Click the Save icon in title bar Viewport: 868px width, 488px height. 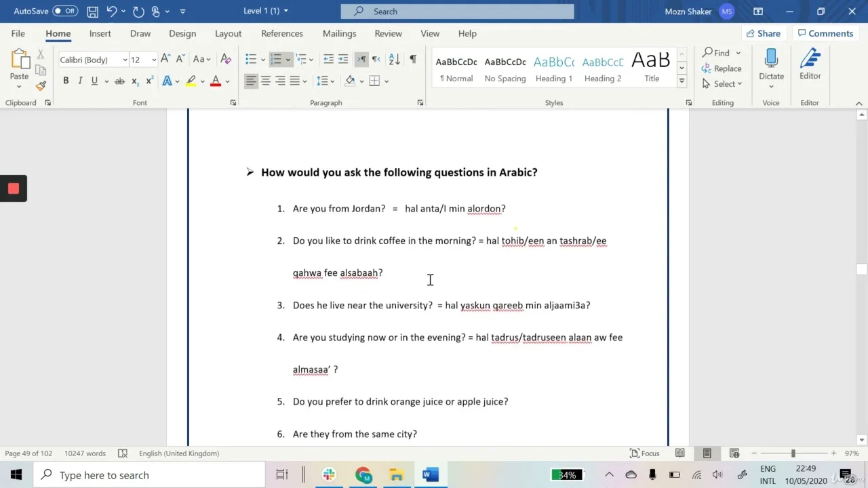pyautogui.click(x=93, y=12)
